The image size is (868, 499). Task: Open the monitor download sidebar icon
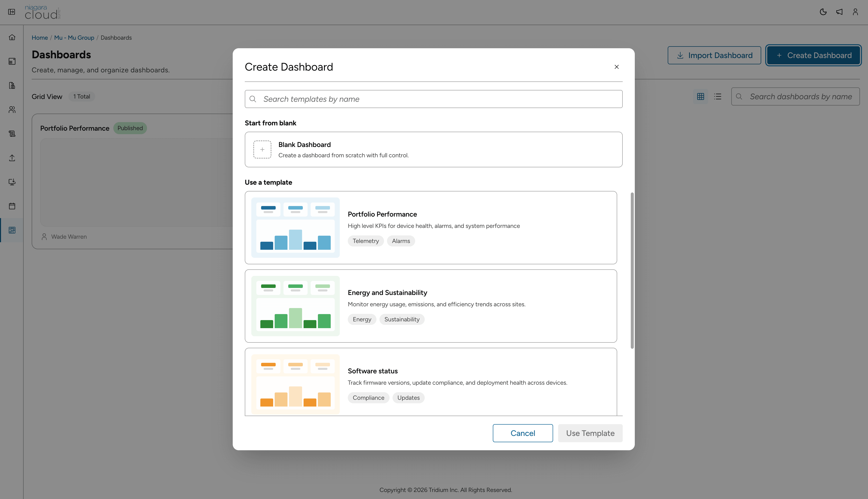[12, 182]
